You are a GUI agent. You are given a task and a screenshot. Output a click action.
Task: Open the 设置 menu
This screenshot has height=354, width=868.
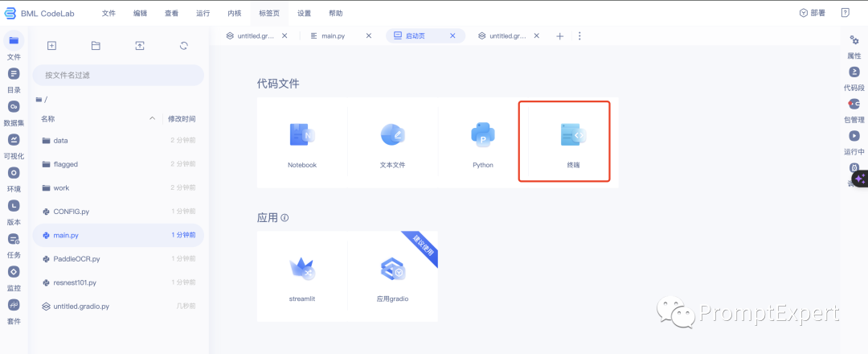[x=304, y=14]
